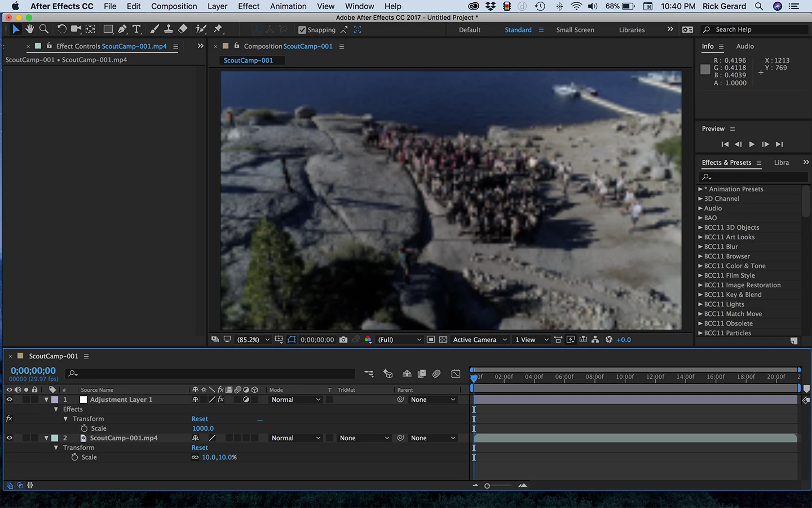Toggle transparency grid in composition viewer
812x508 pixels.
point(443,340)
